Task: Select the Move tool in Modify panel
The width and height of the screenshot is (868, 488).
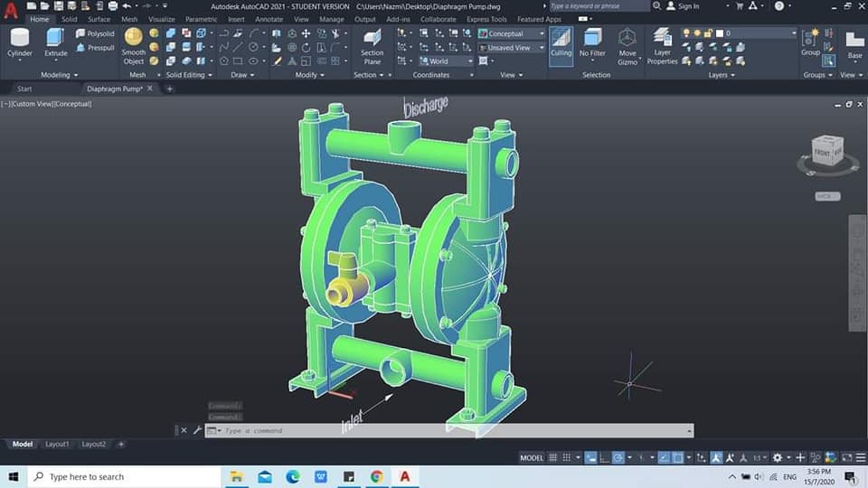Action: (306, 33)
